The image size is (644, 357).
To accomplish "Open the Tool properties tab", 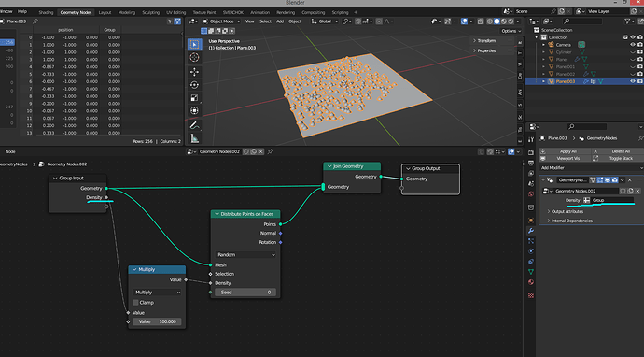I will click(531, 139).
